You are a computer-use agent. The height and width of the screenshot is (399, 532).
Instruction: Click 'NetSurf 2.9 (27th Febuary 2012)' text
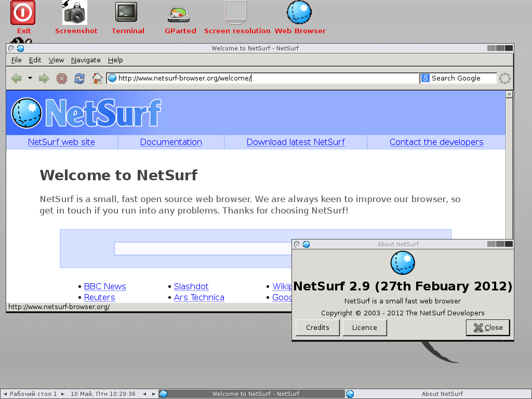tap(403, 286)
